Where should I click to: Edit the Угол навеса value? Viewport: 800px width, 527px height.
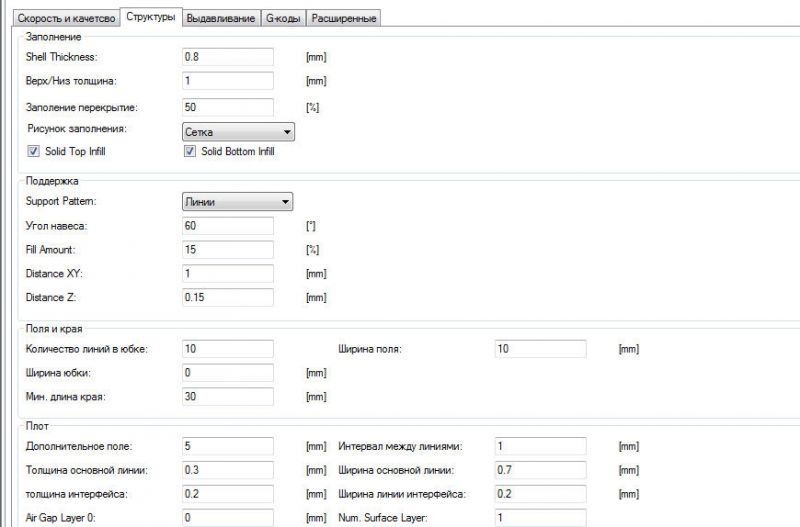pos(228,226)
